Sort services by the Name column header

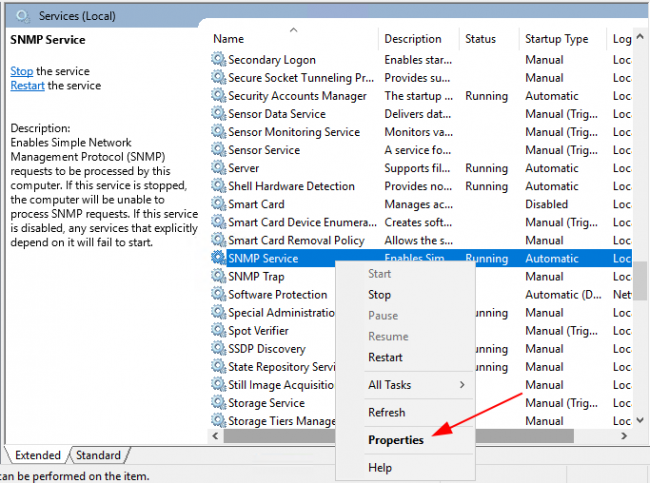click(x=229, y=39)
